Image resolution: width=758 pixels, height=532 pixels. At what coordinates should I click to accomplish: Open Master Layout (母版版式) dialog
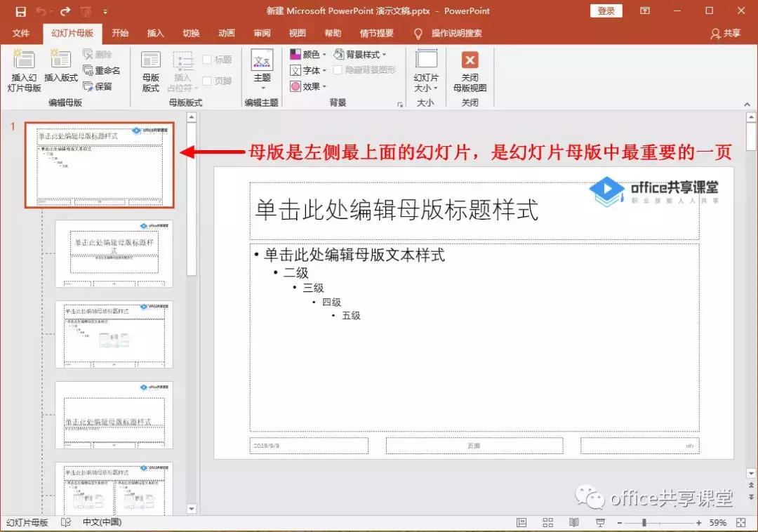click(x=151, y=71)
